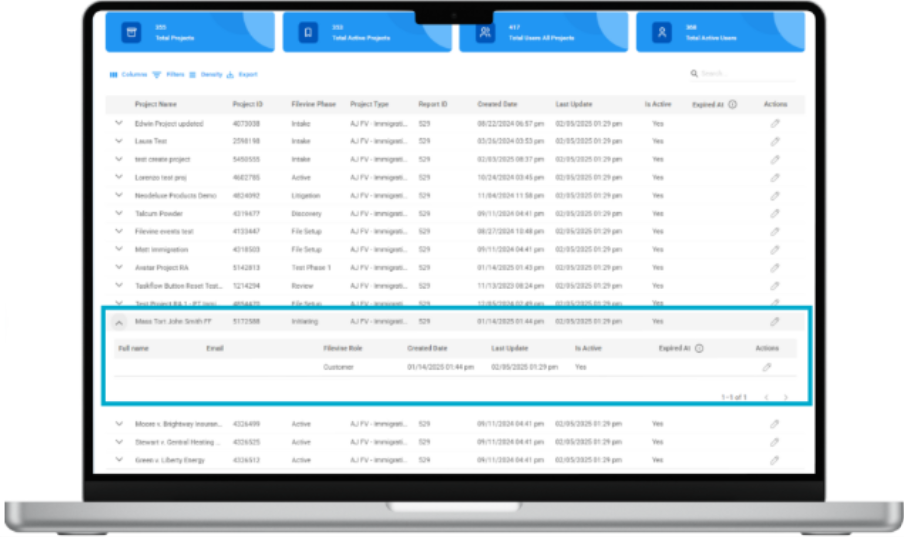
Task: Sort by main table Created Date header
Action: [497, 104]
